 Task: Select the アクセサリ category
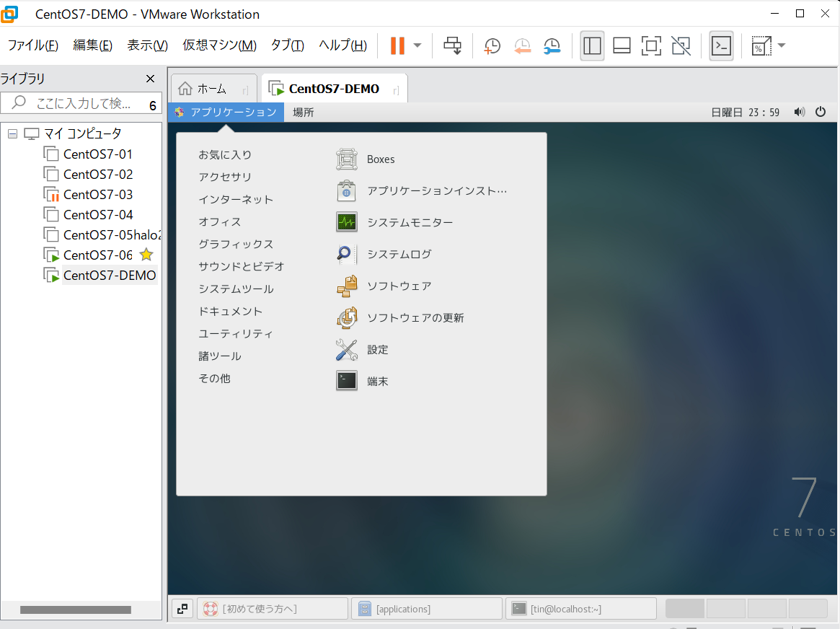pyautogui.click(x=225, y=177)
